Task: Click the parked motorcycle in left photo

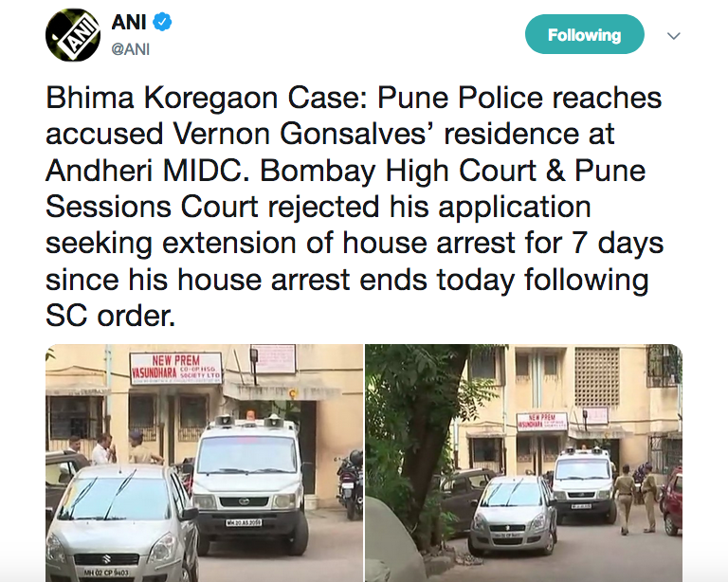Action: 349,484
